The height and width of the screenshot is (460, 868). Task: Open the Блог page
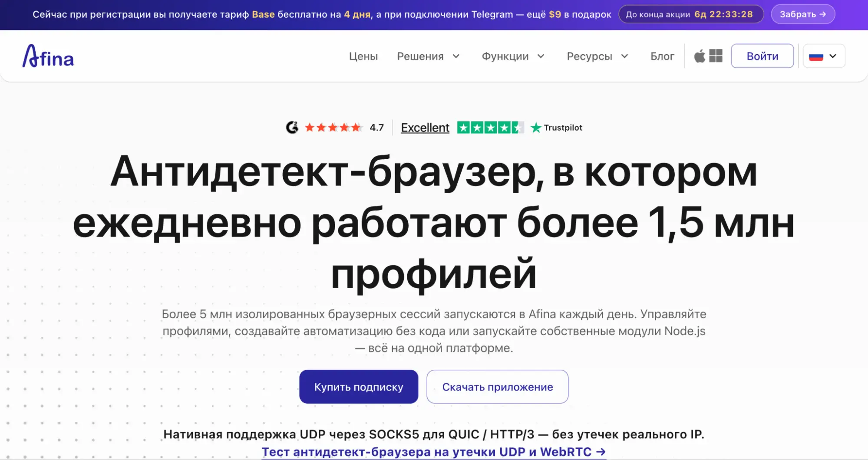click(662, 56)
